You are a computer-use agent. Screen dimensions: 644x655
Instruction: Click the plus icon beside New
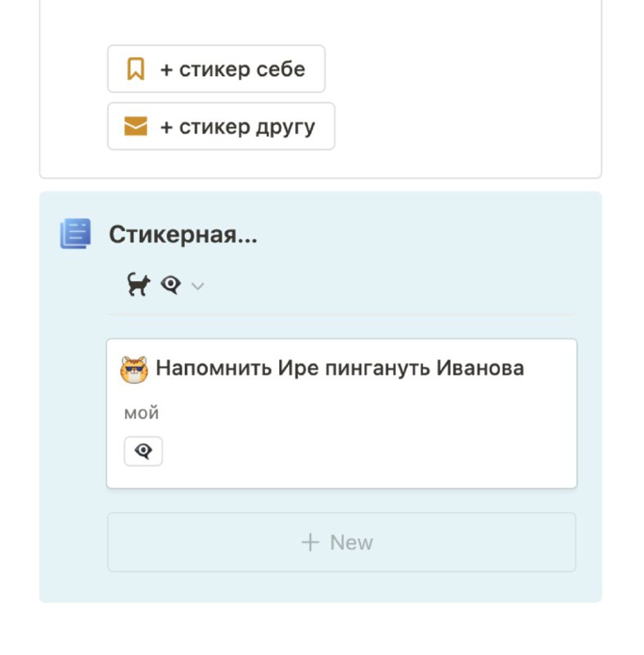tap(310, 542)
